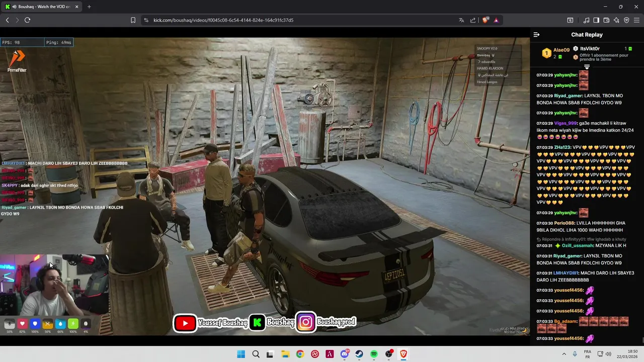Click 'Offrir 1 abonnement' prompt text
644x362 pixels.
pyautogui.click(x=604, y=57)
